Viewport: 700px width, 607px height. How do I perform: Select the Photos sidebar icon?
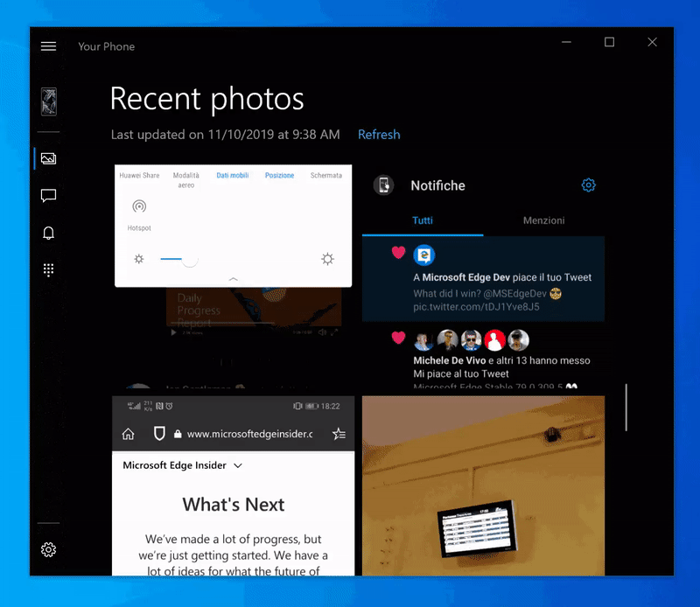48,158
